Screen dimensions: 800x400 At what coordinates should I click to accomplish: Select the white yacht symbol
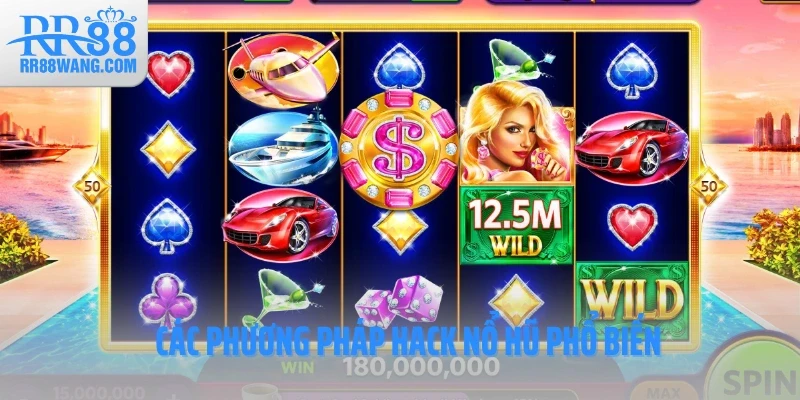[x=283, y=148]
